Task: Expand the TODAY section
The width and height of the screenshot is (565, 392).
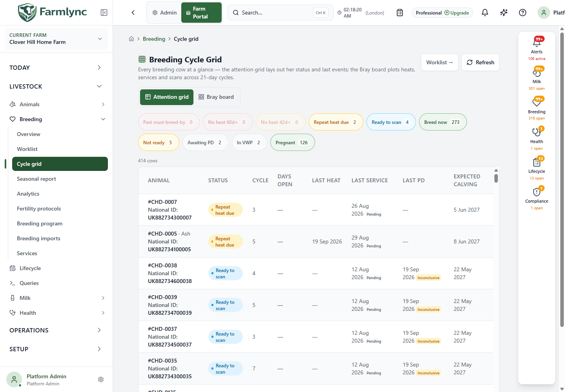Action: (x=56, y=67)
